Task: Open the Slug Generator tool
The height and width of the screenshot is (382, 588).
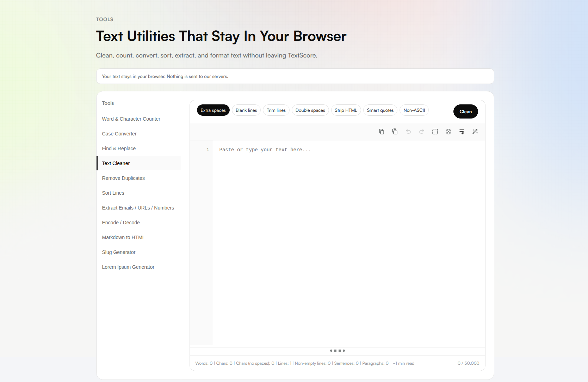Action: pyautogui.click(x=138, y=252)
